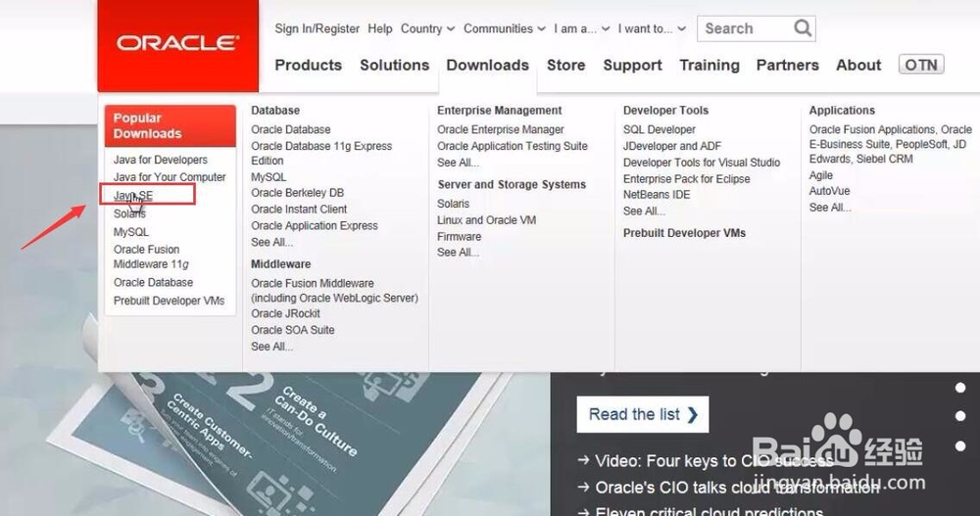Click See All under Developer Tools
980x516 pixels.
644,211
